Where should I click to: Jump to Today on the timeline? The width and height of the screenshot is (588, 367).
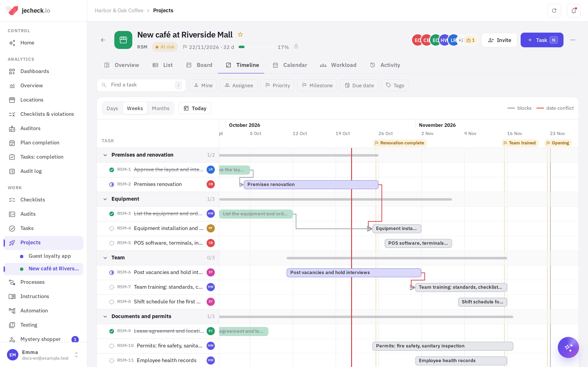[195, 108]
